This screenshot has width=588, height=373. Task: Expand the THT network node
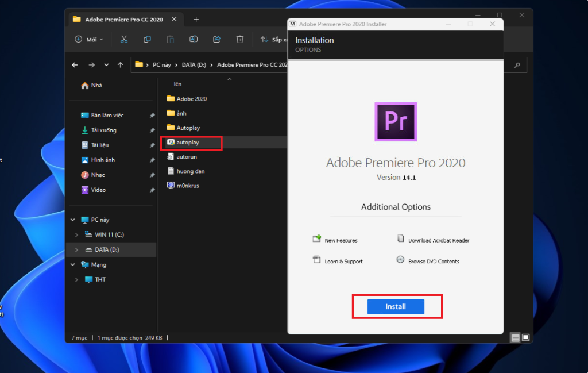coord(76,280)
